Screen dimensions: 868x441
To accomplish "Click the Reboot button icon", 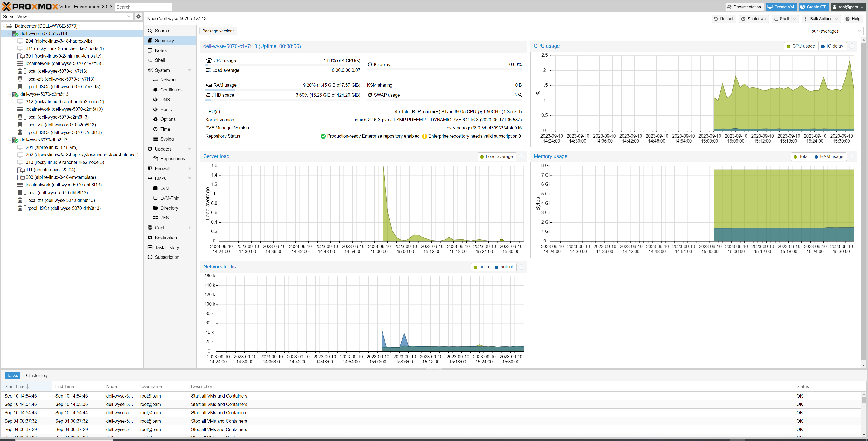I will 716,19.
